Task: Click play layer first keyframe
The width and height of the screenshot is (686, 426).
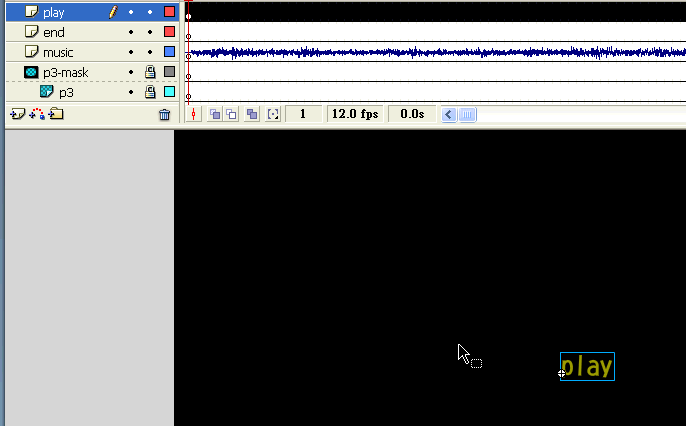Action: coord(189,16)
